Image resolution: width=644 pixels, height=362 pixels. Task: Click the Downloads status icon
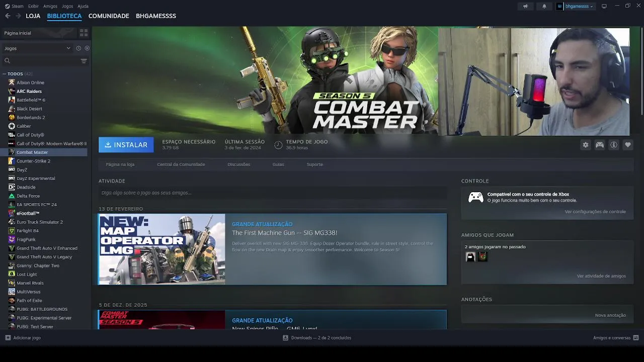(286, 338)
